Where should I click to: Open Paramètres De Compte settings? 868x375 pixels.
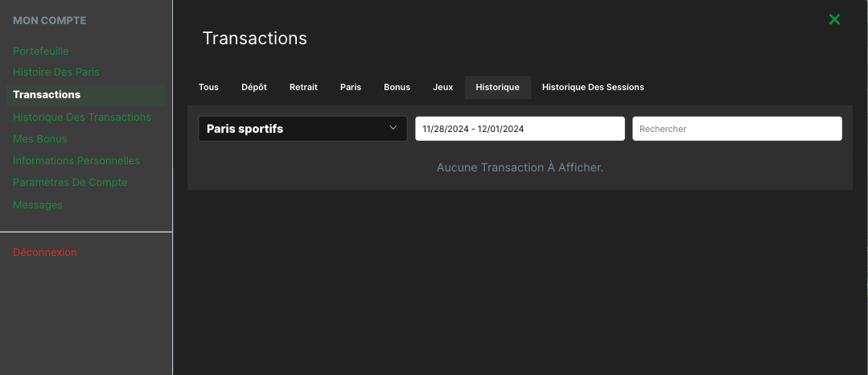(70, 182)
